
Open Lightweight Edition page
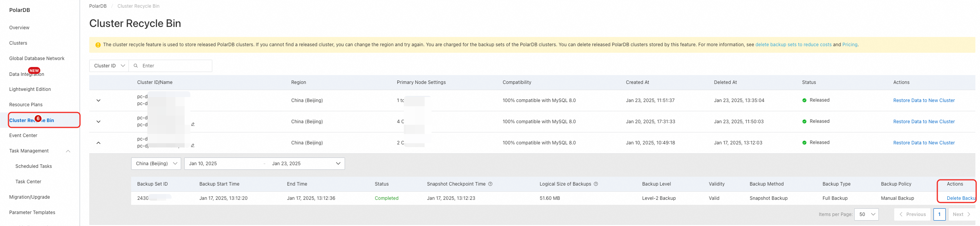click(30, 89)
